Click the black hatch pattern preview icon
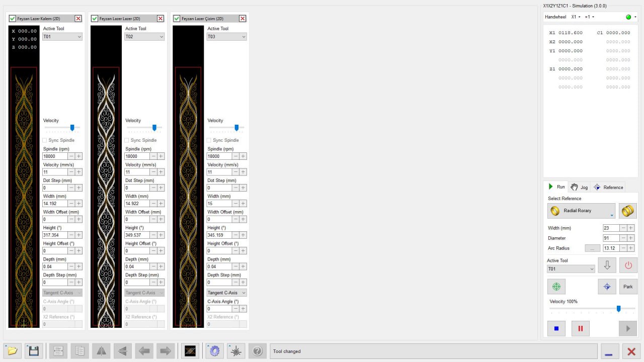This screenshot has width=644, height=362. [190, 351]
